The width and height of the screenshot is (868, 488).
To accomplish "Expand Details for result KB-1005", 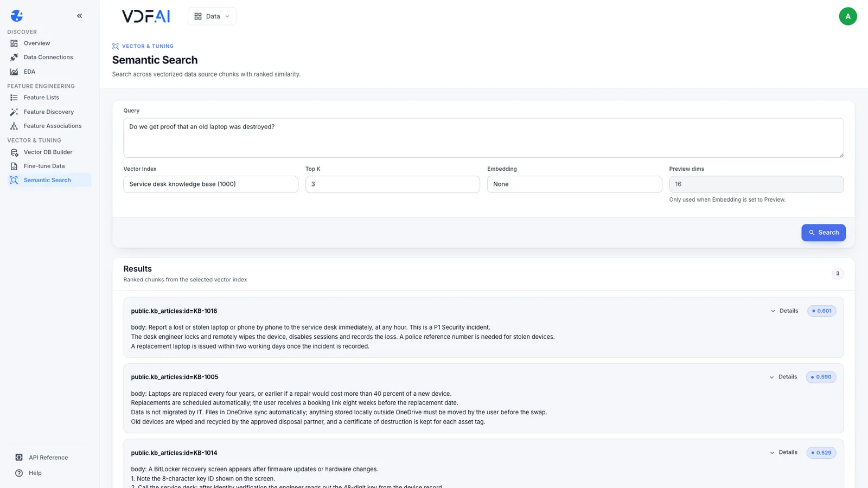I will point(783,377).
